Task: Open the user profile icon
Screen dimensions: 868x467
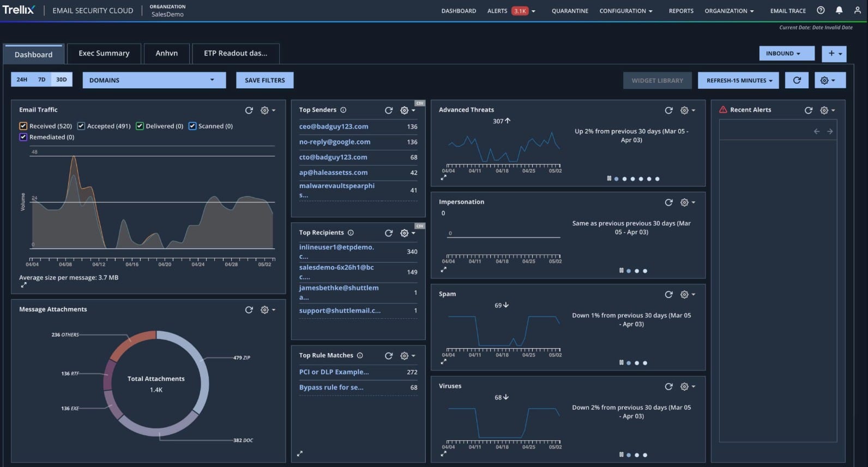Action: [857, 10]
